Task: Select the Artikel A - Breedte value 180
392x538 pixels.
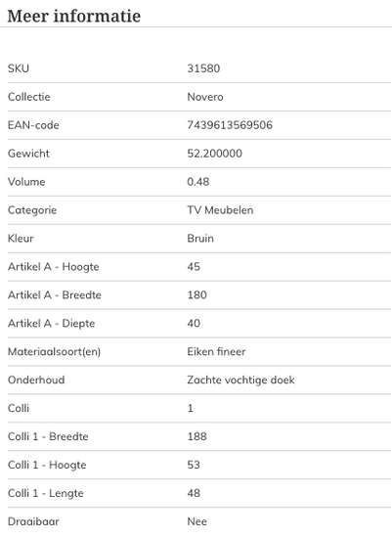Action: tap(196, 294)
